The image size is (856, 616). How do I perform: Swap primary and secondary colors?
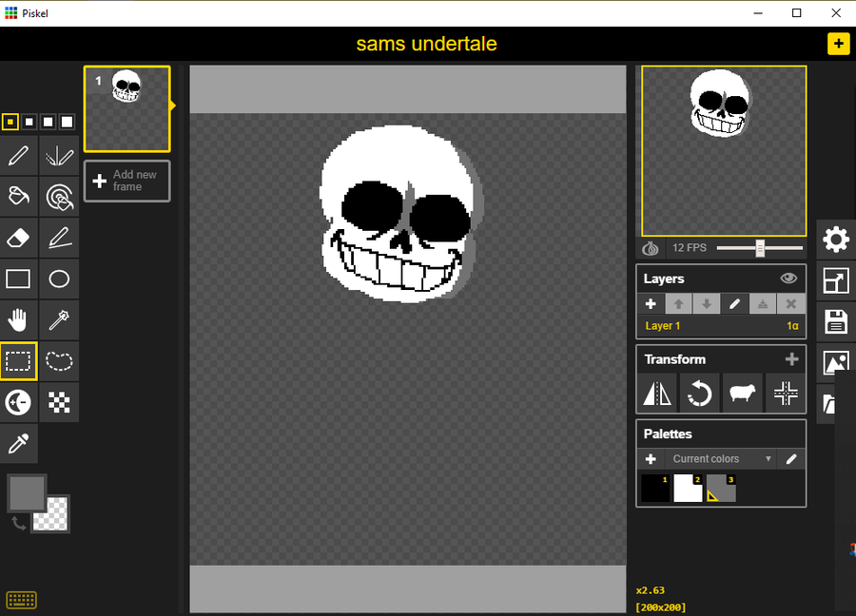point(18,524)
